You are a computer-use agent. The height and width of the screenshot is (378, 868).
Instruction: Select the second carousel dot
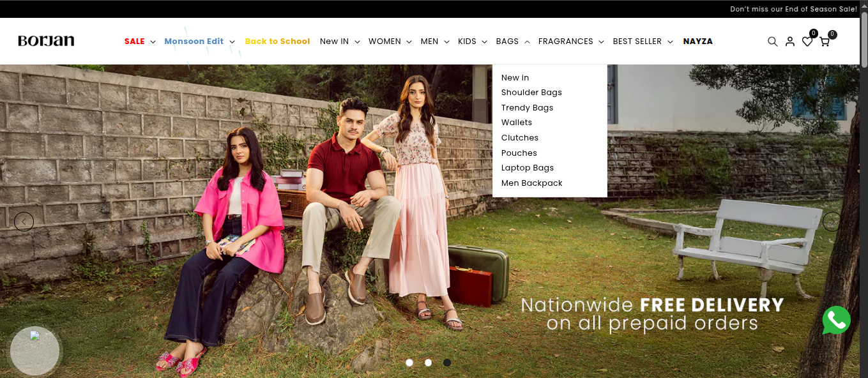pos(428,363)
